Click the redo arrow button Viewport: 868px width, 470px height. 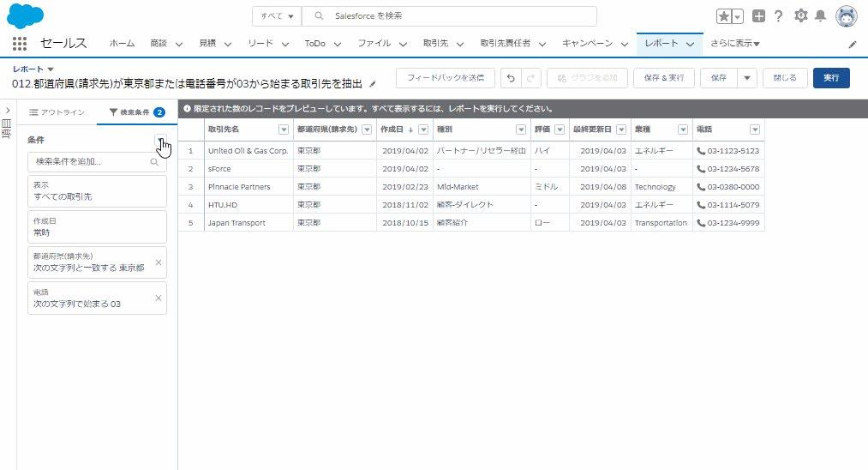tap(530, 78)
